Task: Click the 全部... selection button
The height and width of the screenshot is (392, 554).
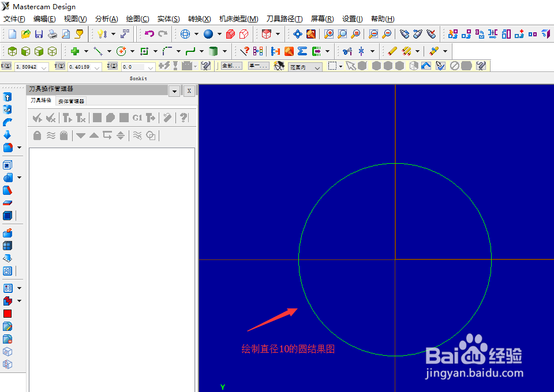Action: [x=232, y=66]
